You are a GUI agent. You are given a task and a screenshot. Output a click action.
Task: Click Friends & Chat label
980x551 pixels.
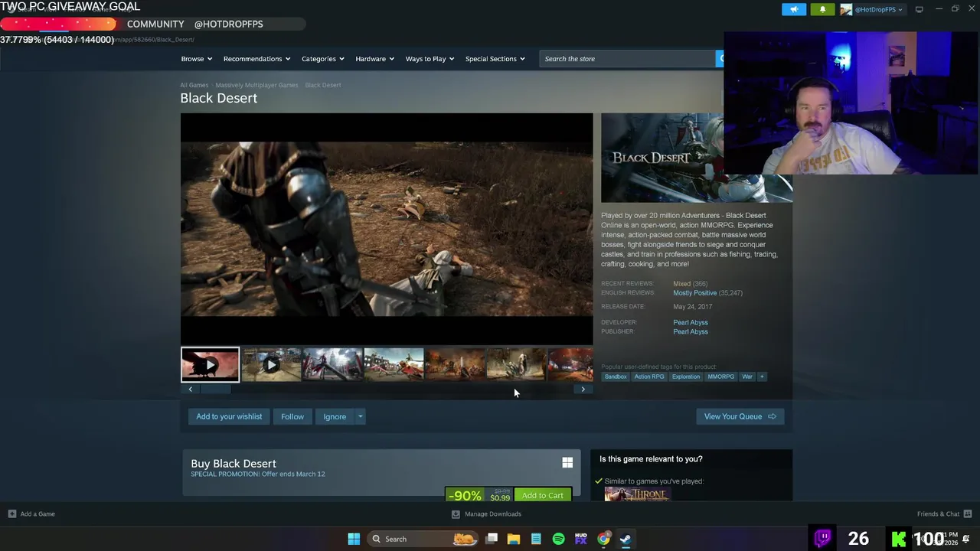[x=938, y=514]
